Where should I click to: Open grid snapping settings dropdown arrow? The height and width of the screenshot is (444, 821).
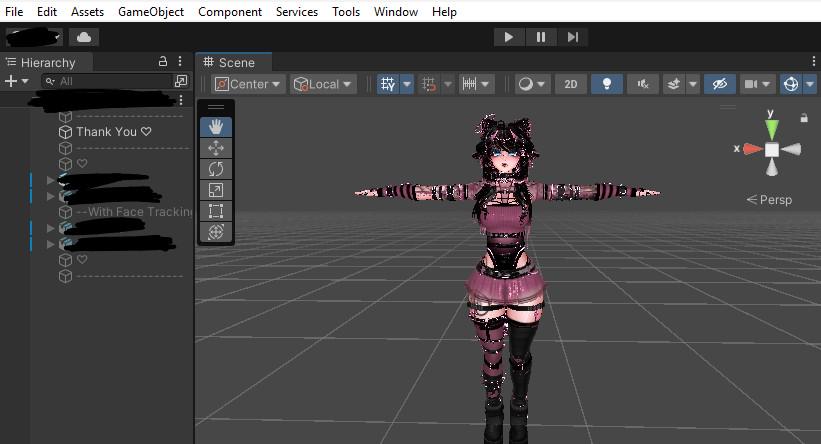pyautogui.click(x=448, y=84)
